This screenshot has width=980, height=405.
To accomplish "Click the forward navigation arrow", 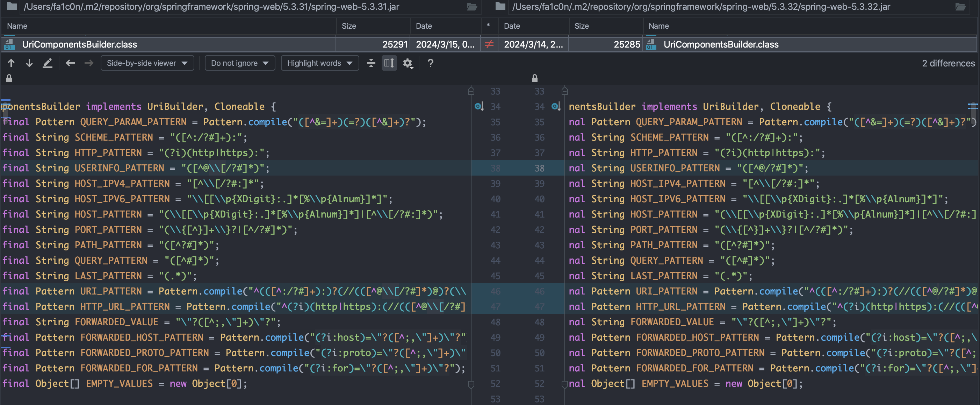I will tap(89, 63).
